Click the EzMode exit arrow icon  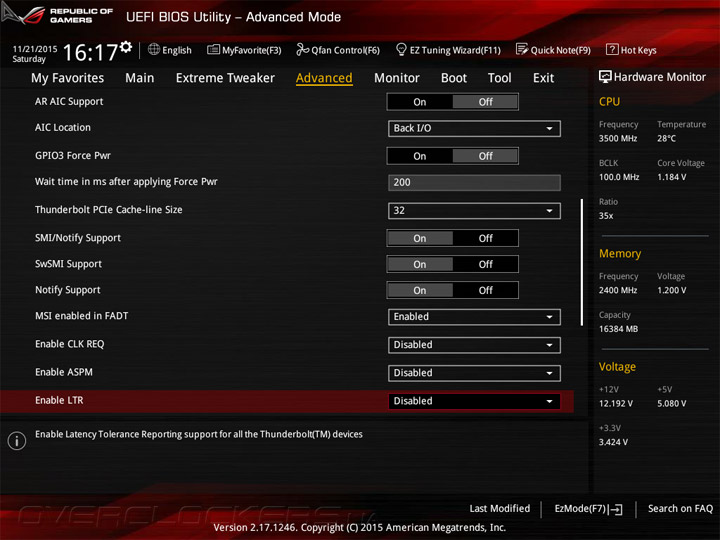615,509
